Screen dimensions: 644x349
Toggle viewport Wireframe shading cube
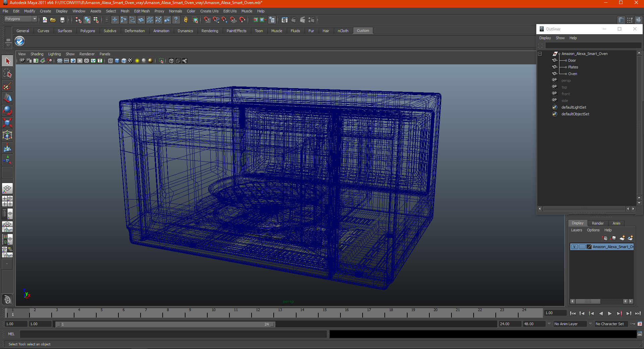coord(110,61)
